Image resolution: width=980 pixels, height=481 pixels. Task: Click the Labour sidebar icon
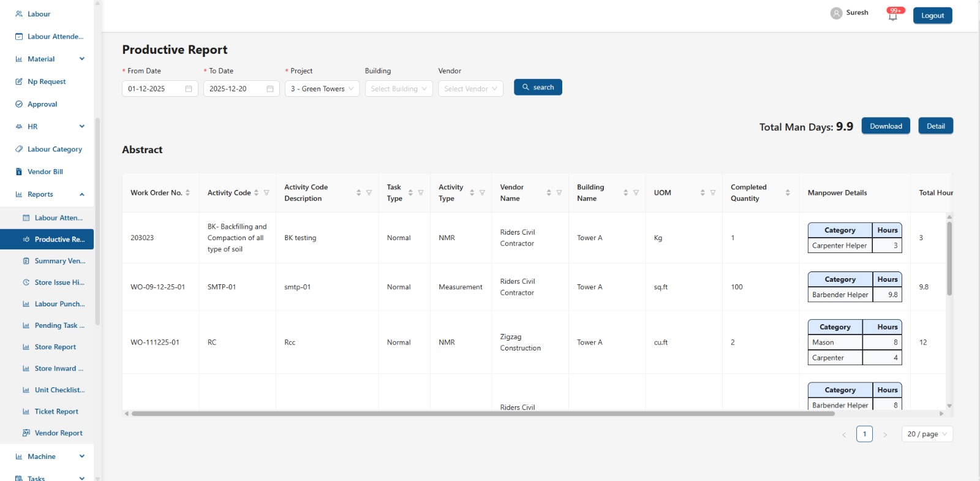[19, 13]
